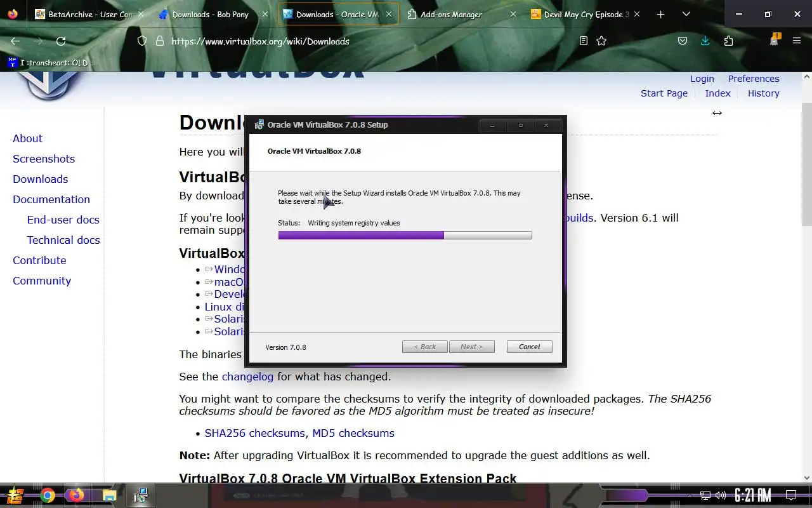Open the Community sidebar link

point(42,281)
